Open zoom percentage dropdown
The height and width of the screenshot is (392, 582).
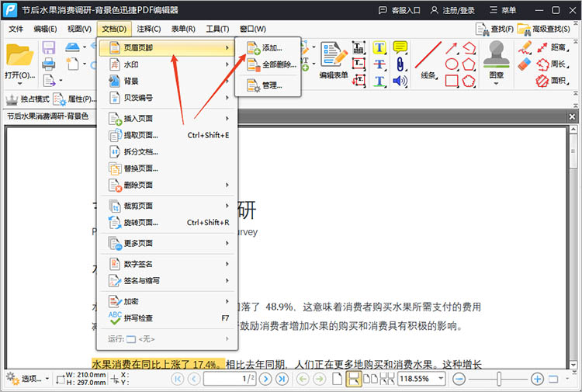441,378
